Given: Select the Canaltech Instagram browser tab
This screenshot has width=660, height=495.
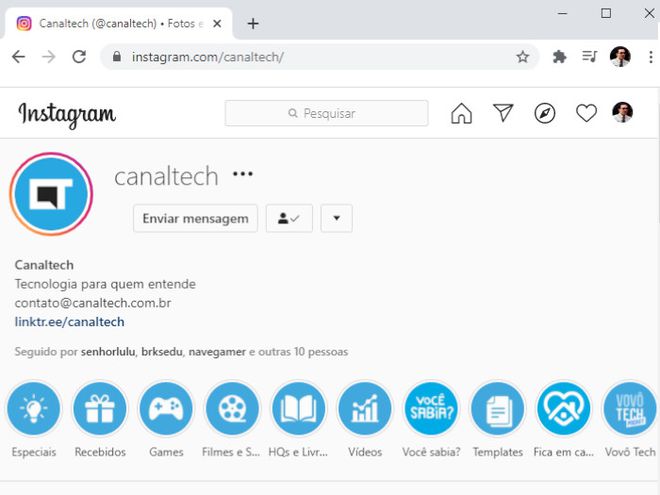Looking at the screenshot, I should tap(120, 24).
